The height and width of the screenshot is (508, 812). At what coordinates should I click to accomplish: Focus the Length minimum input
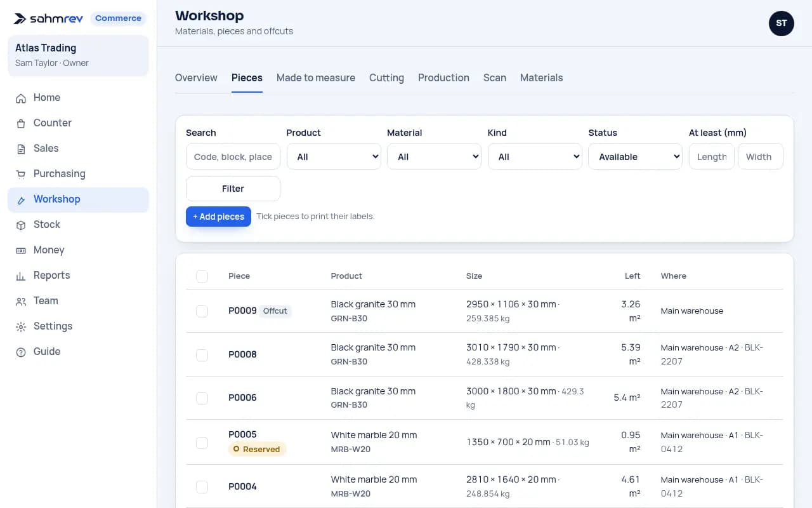point(712,157)
